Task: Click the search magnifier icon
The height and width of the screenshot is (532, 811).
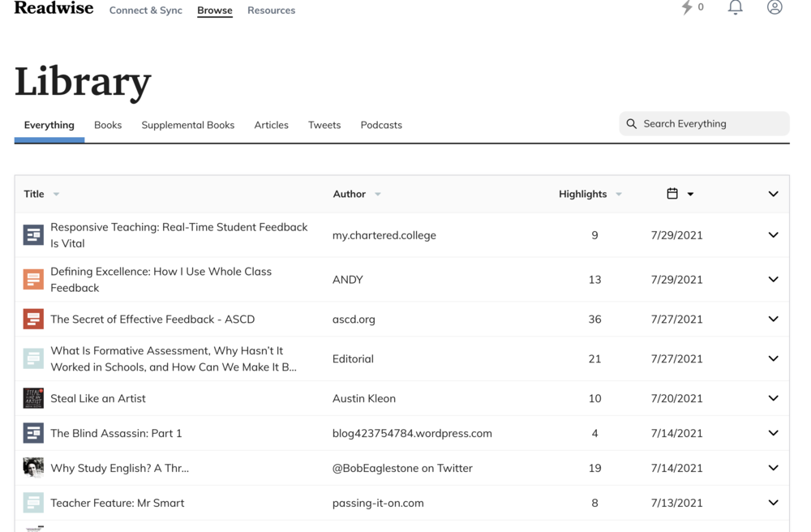Action: coord(631,123)
